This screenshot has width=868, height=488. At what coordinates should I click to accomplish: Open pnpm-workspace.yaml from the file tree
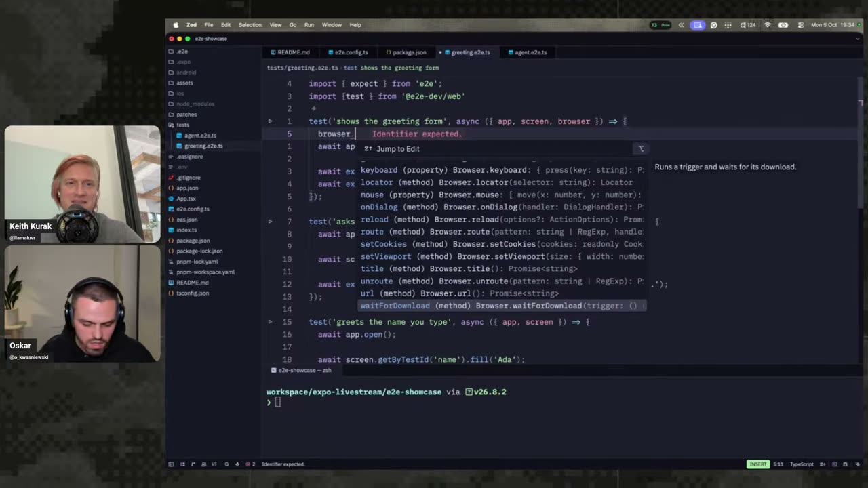pyautogui.click(x=205, y=272)
